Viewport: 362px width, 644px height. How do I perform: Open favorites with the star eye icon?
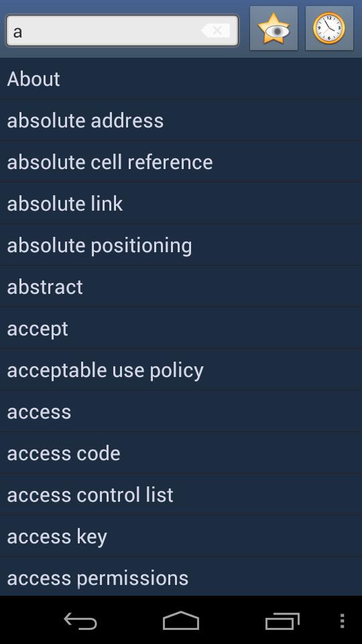(x=274, y=28)
